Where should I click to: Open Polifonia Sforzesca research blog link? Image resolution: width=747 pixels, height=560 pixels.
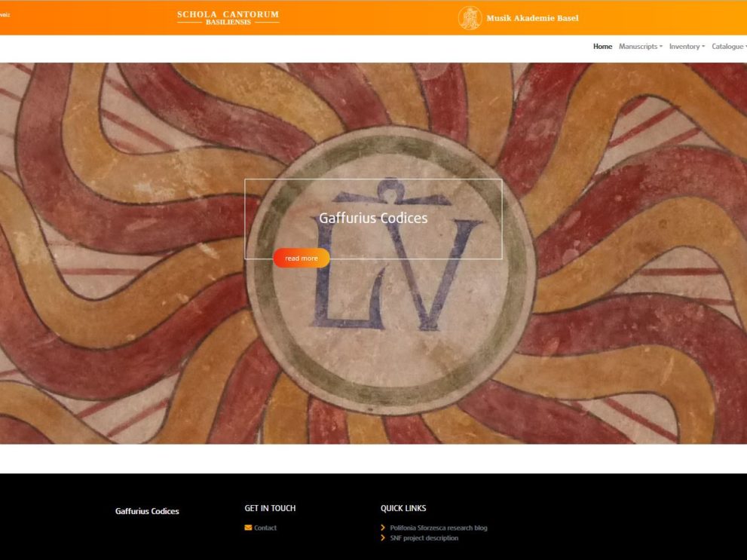(x=438, y=528)
